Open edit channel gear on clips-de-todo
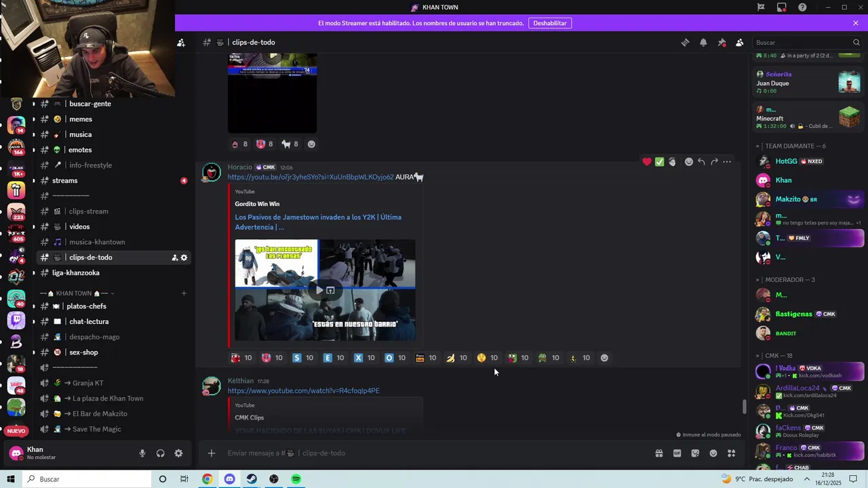The image size is (868, 488). pyautogui.click(x=184, y=258)
